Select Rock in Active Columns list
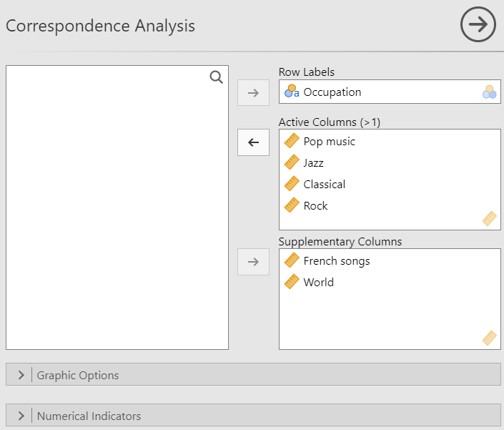 315,206
